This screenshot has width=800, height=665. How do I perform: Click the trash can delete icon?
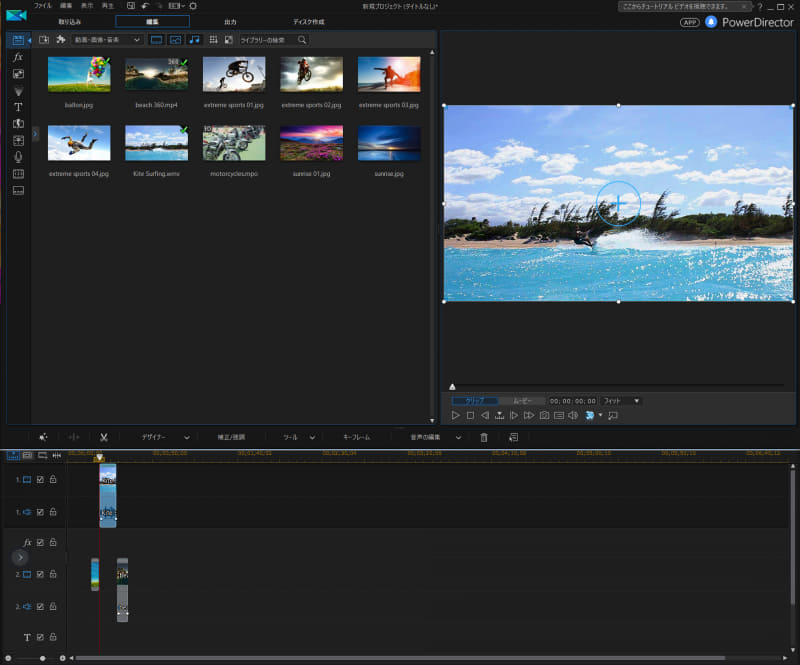click(484, 437)
